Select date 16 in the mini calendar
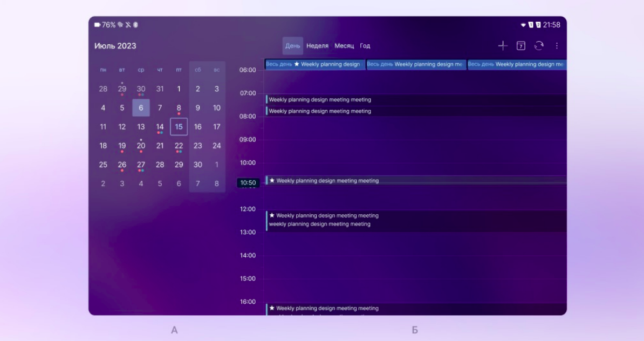 (197, 127)
